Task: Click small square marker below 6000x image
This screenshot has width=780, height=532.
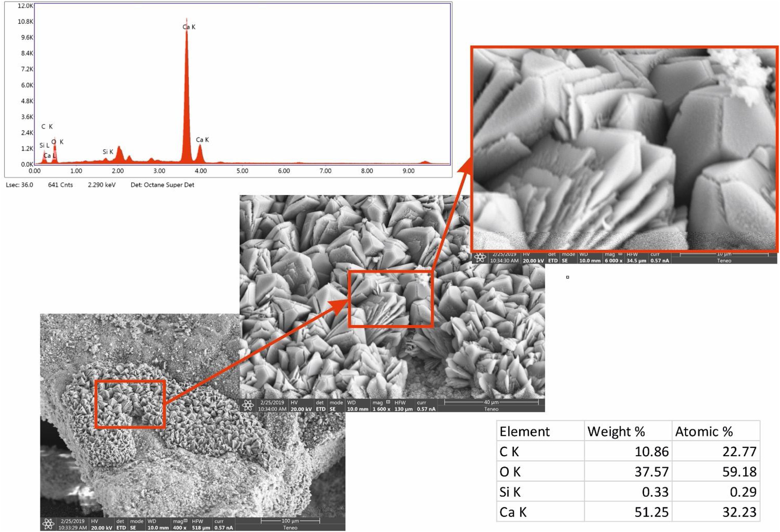Action: tap(567, 277)
